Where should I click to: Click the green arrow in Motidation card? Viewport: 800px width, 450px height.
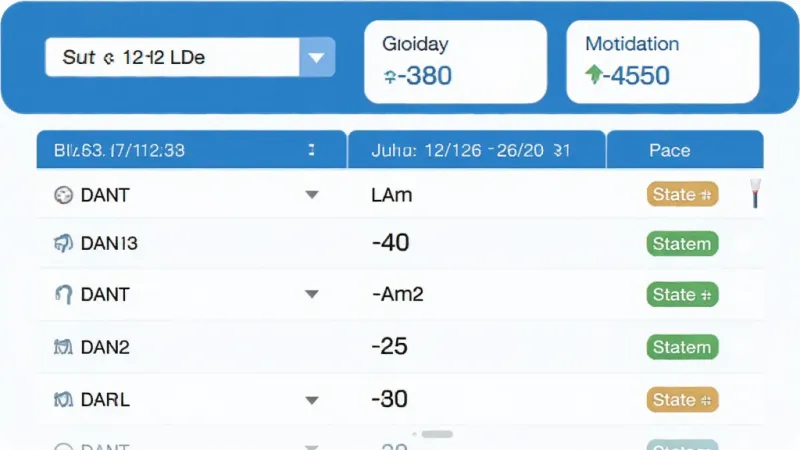(593, 74)
